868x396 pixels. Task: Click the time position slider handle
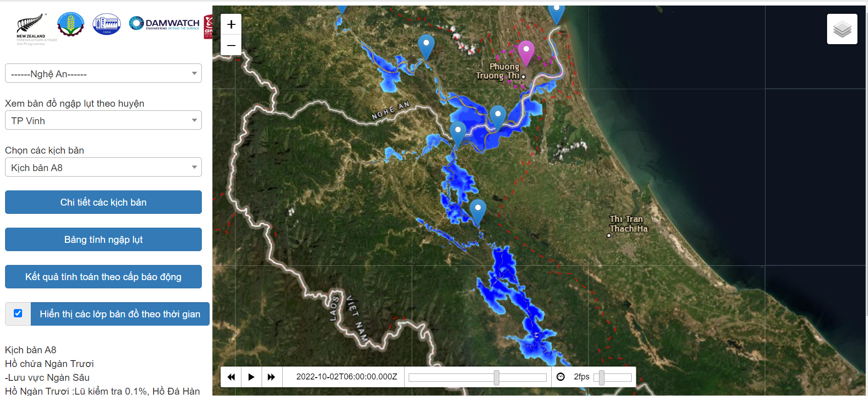(497, 377)
